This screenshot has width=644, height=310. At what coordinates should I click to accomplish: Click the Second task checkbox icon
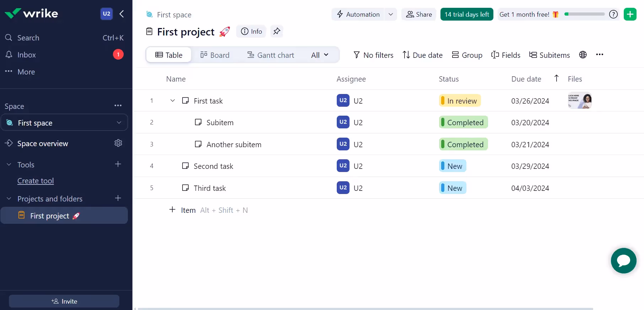[185, 166]
